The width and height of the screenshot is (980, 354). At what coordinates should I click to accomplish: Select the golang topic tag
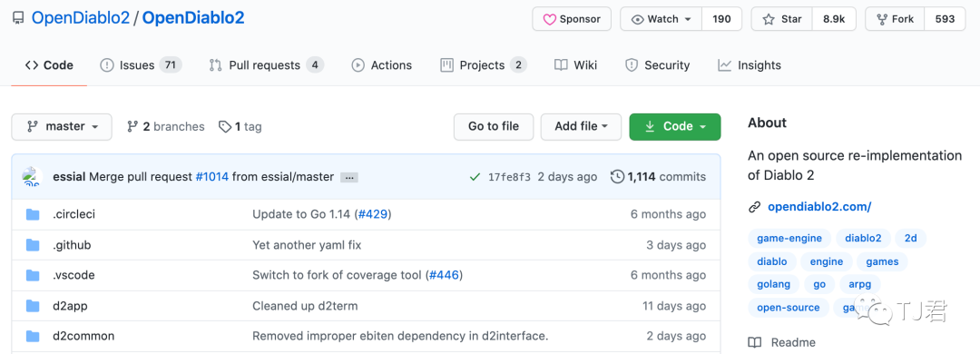point(774,284)
